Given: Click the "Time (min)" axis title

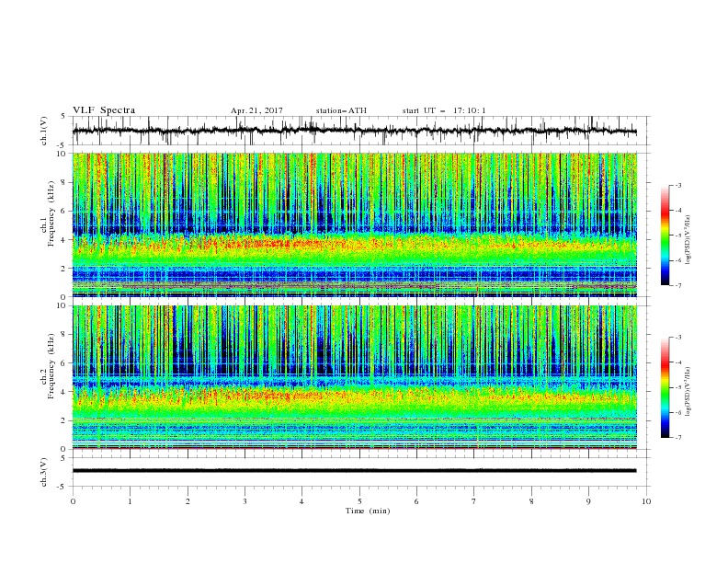Looking at the screenshot, I should (x=368, y=511).
